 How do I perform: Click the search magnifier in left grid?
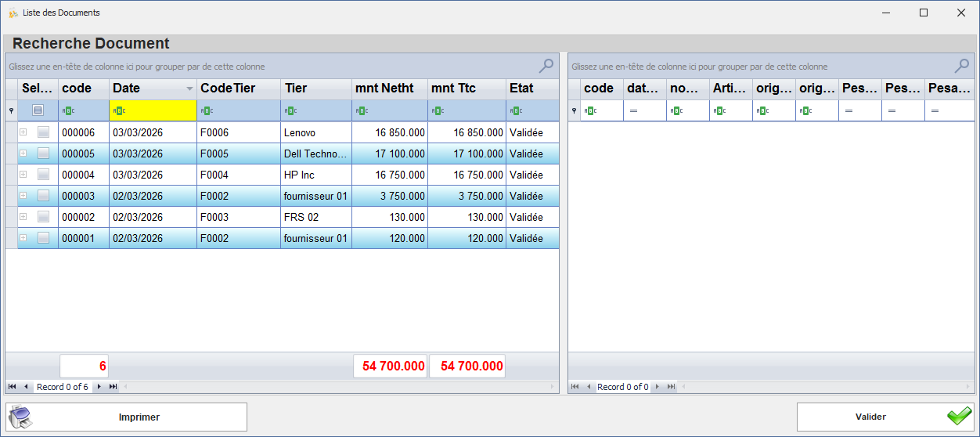click(546, 66)
